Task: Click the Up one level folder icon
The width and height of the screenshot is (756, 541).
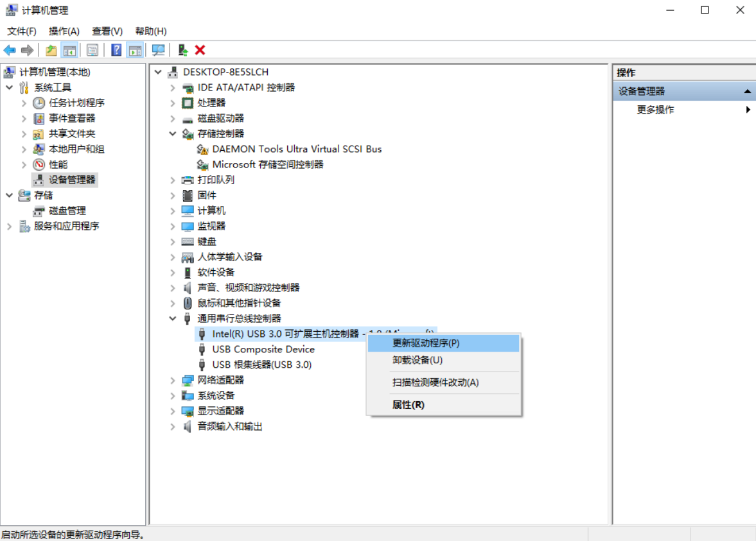Action: pyautogui.click(x=51, y=50)
